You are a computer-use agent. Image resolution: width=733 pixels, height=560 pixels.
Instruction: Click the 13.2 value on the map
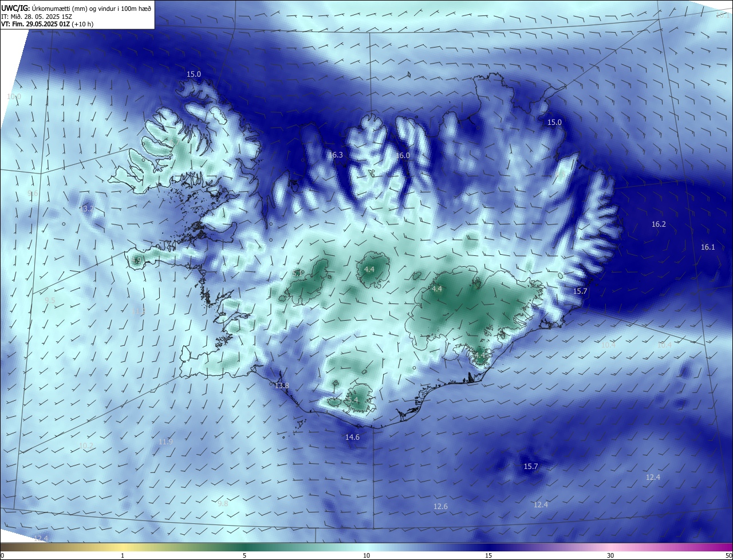87,209
